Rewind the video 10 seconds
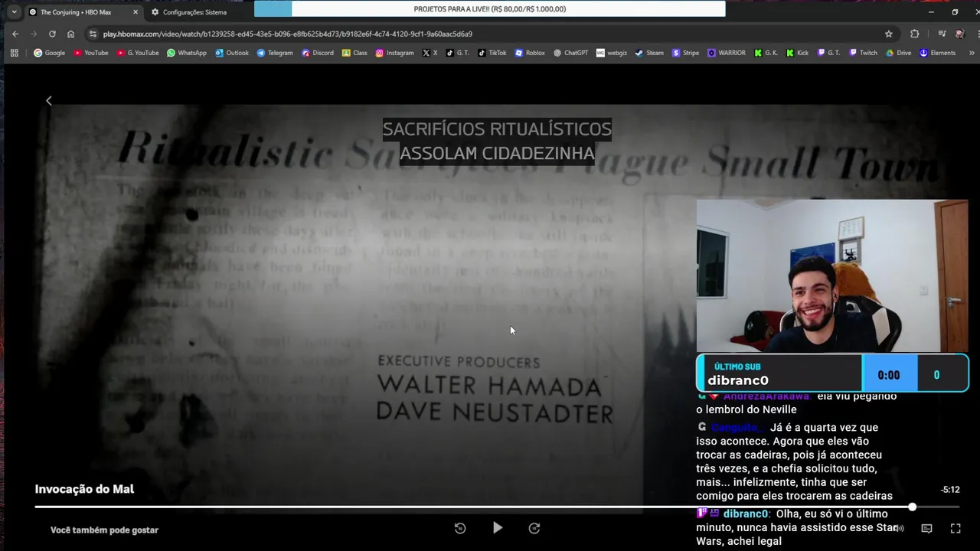The height and width of the screenshot is (551, 980). click(460, 528)
